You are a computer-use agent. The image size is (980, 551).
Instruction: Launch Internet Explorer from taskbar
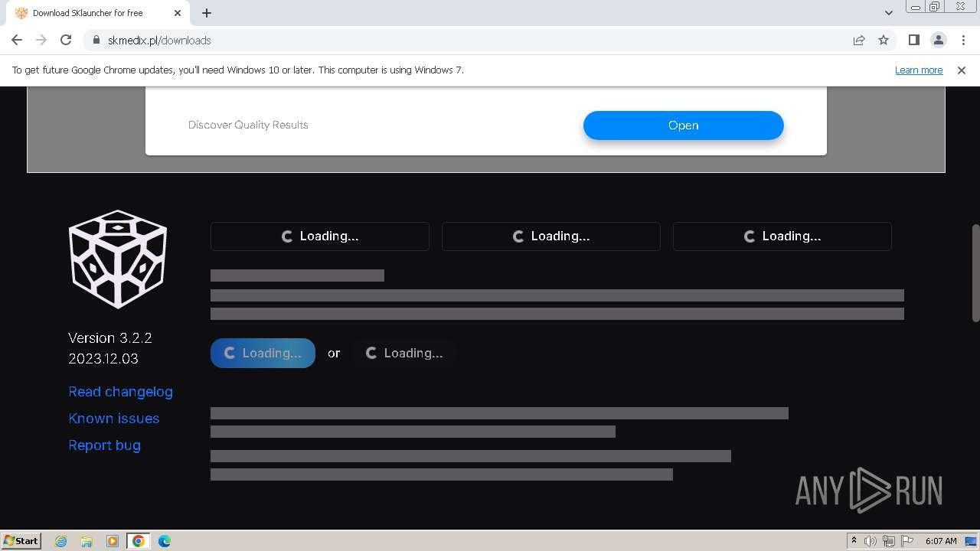[x=61, y=541]
